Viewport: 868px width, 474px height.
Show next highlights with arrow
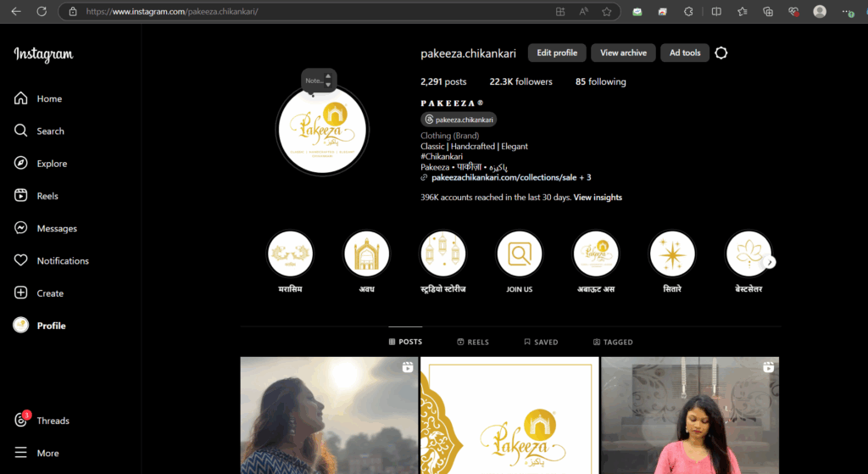pyautogui.click(x=770, y=262)
